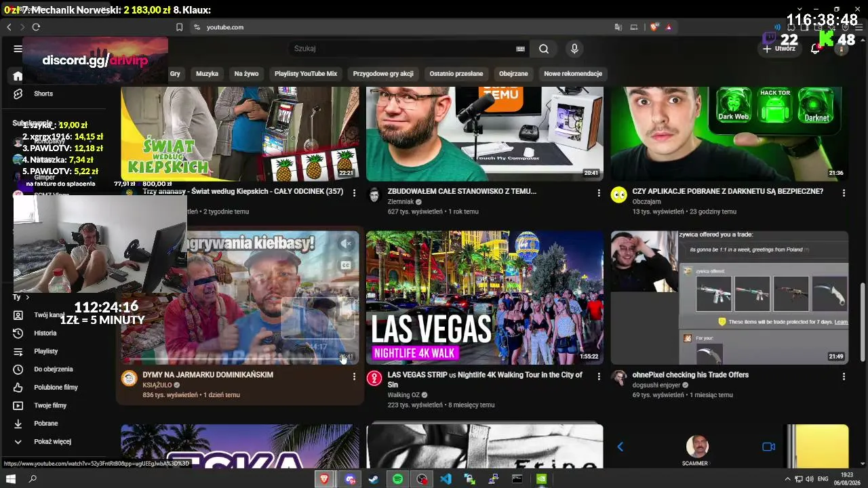The image size is (868, 488).
Task: Open the KSIĄŻULO channel link
Action: pyautogui.click(x=157, y=385)
